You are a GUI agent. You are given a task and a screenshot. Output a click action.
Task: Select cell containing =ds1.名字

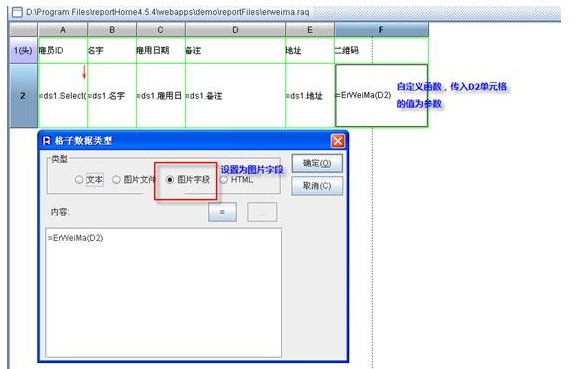tap(112, 96)
